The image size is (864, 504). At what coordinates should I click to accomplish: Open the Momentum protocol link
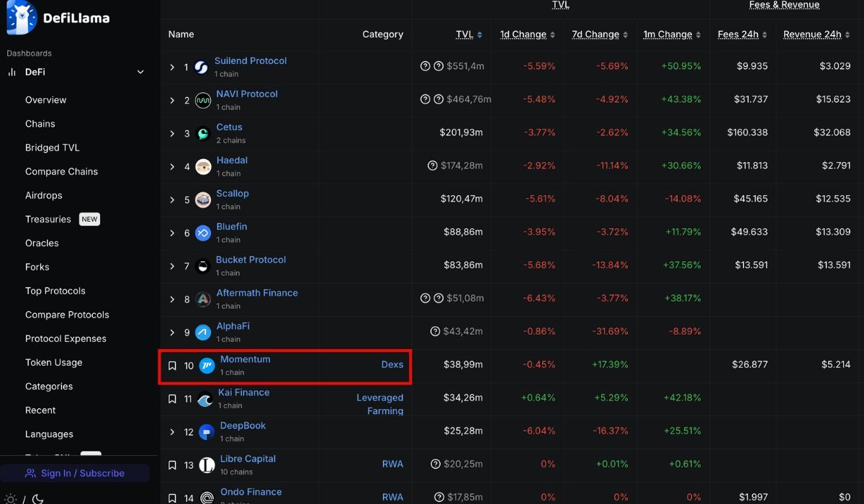[x=246, y=359]
